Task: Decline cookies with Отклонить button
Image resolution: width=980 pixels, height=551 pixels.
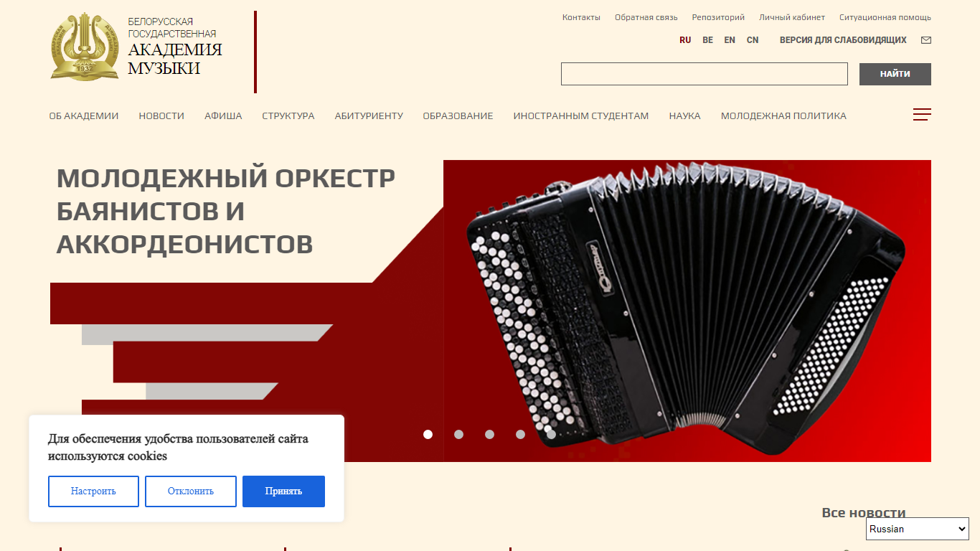Action: coord(191,491)
